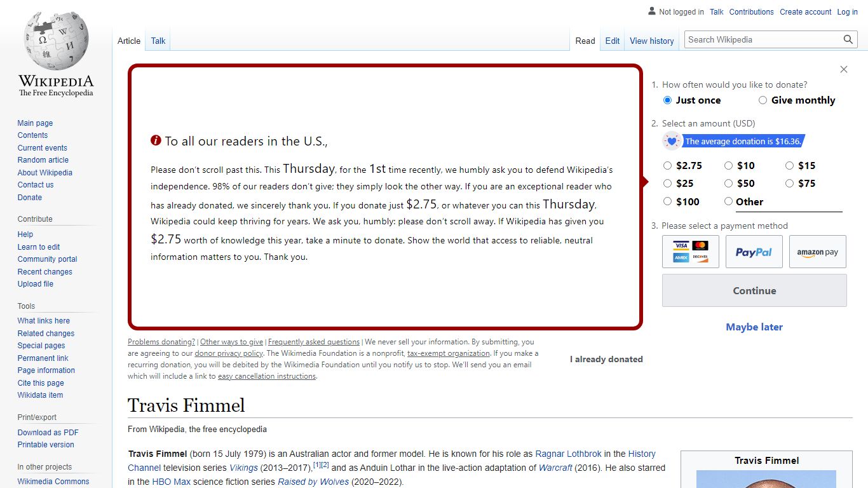Open Page information link
Viewport: 868px width, 488px height.
point(46,370)
